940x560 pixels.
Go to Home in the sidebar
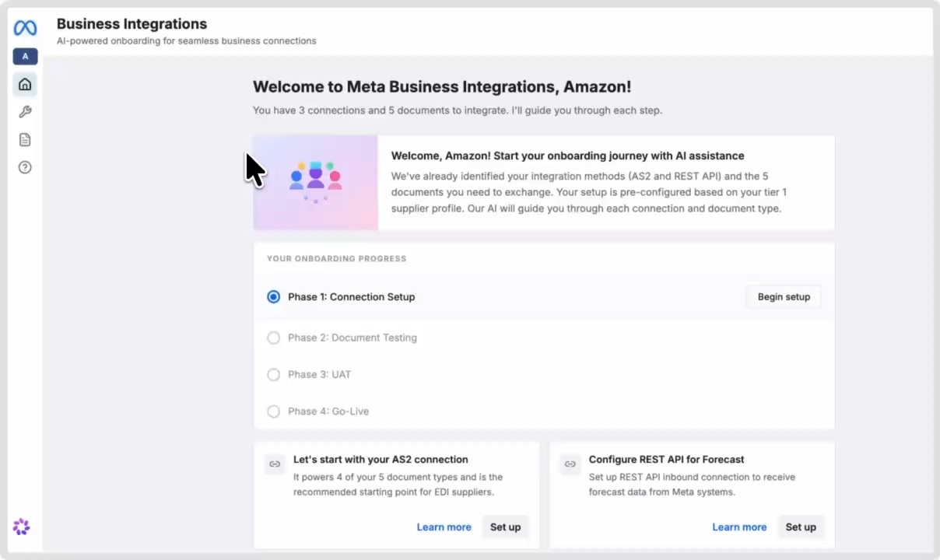25,84
